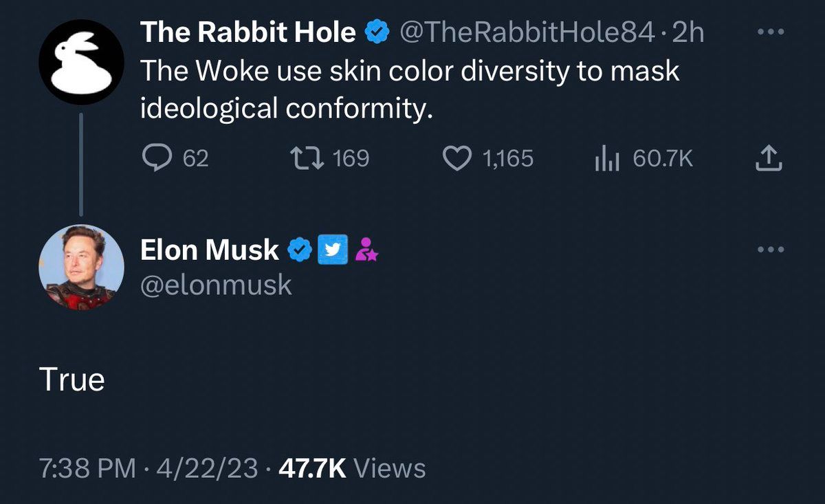Open more options for The Rabbit Hole tweet
Viewport: 825px width, 504px height.
click(x=769, y=33)
